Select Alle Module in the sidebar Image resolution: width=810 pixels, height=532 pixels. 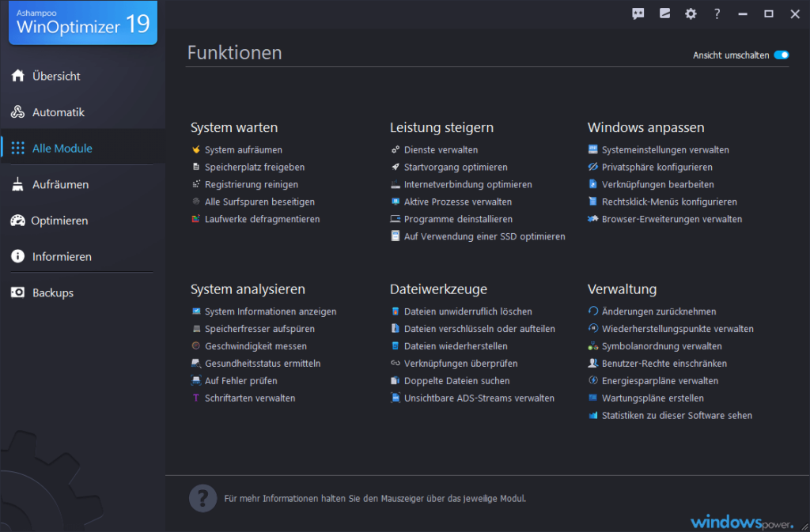[x=62, y=149]
